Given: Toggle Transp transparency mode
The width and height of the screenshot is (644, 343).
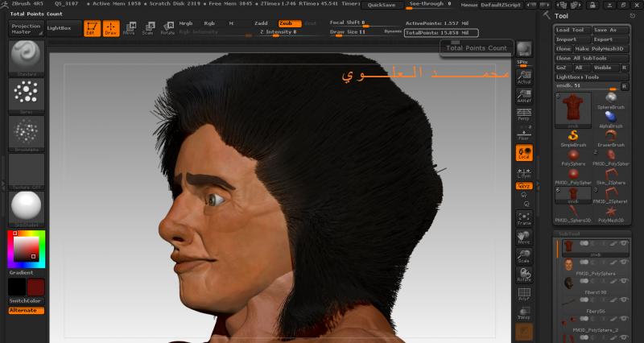Looking at the screenshot, I should coord(524,313).
